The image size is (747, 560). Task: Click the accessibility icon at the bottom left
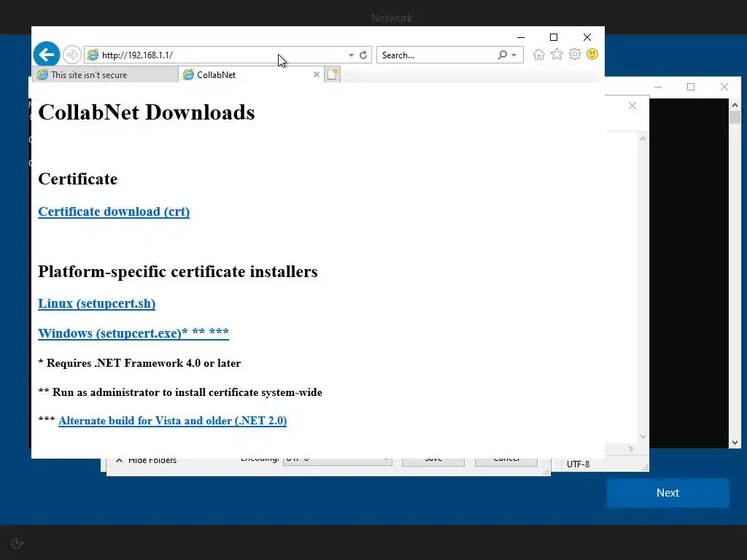[18, 543]
